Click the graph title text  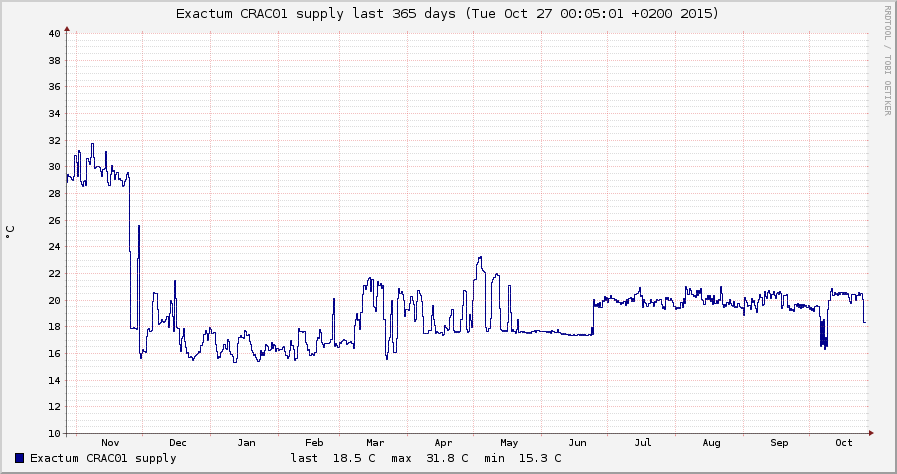coord(447,13)
